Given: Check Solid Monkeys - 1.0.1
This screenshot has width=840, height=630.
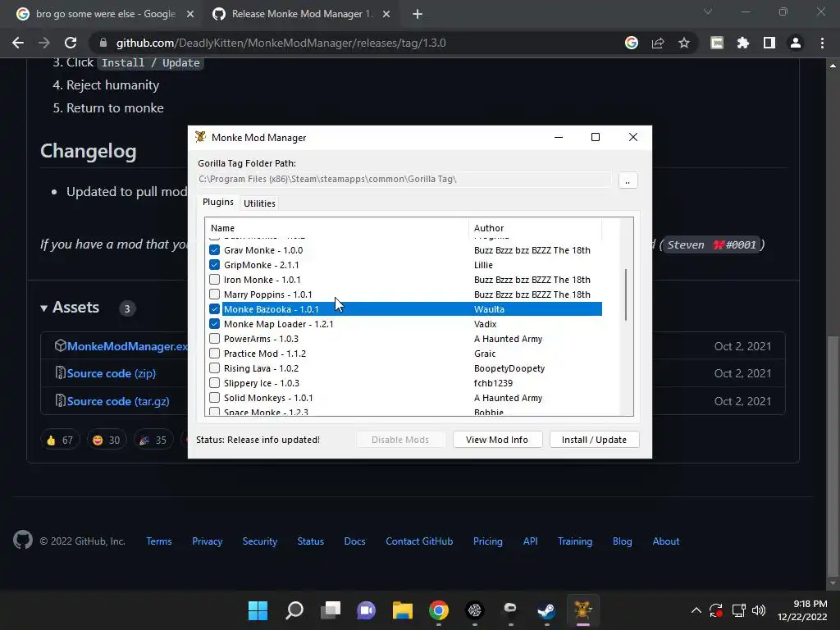Looking at the screenshot, I should pyautogui.click(x=214, y=398).
